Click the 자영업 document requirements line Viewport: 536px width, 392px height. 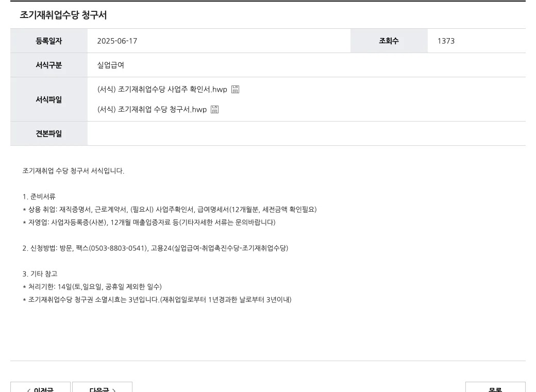click(149, 223)
